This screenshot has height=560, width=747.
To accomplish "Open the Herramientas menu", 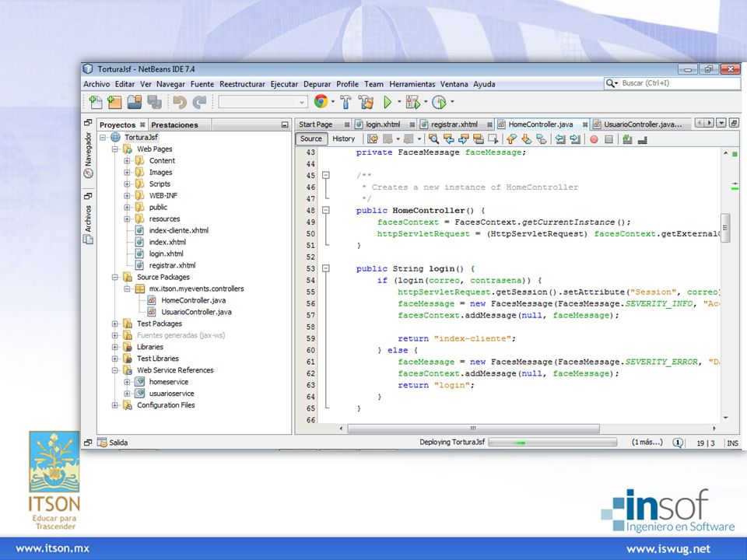I will click(412, 84).
